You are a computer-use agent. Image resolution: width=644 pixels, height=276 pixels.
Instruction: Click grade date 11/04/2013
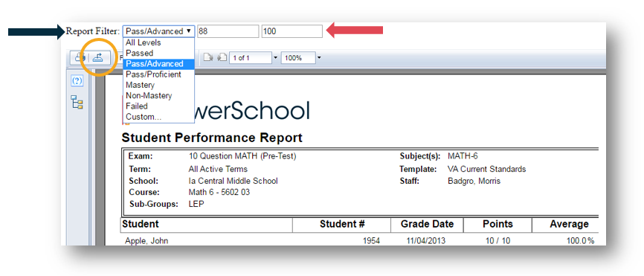click(425, 241)
